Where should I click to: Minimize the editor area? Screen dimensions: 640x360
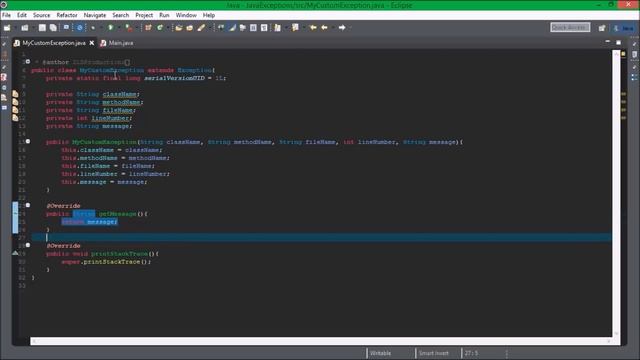coord(608,42)
